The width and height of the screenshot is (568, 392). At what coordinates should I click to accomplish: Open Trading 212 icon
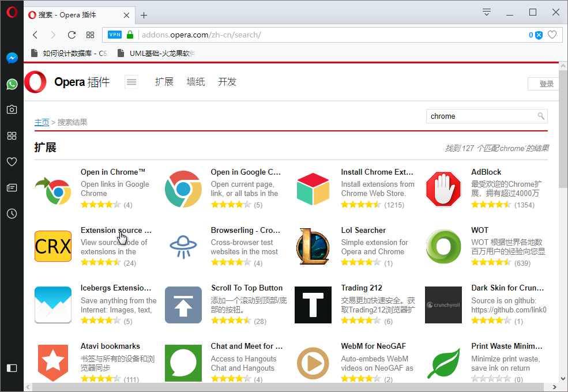[313, 305]
